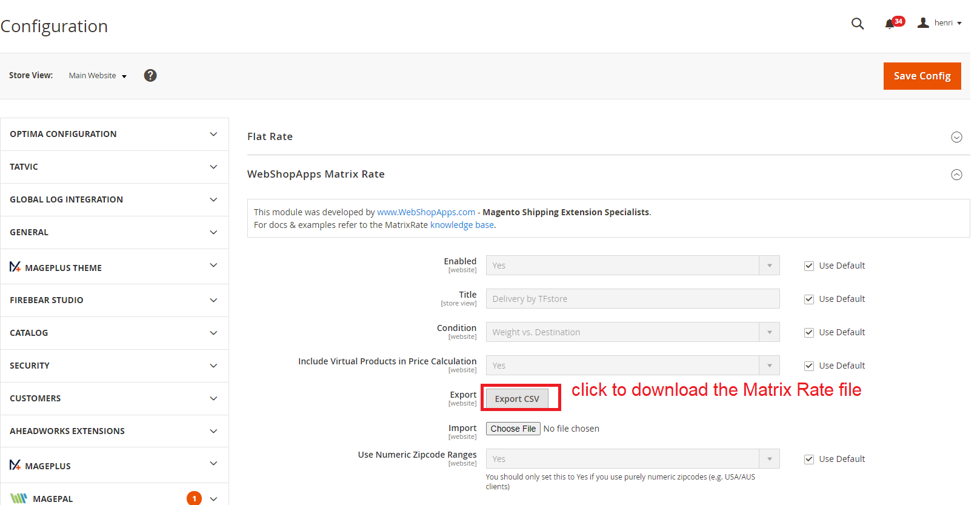Click the Title field Delivery by TFstore
980x505 pixels.
pos(633,299)
